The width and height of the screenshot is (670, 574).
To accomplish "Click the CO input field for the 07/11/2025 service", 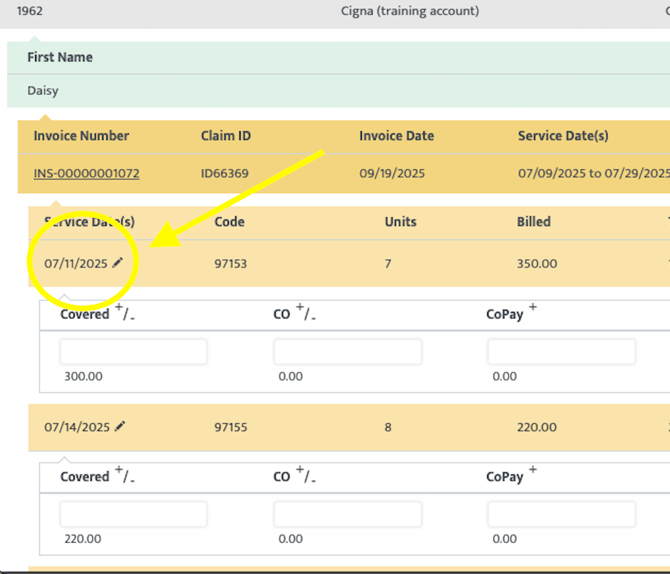I will coord(347,352).
